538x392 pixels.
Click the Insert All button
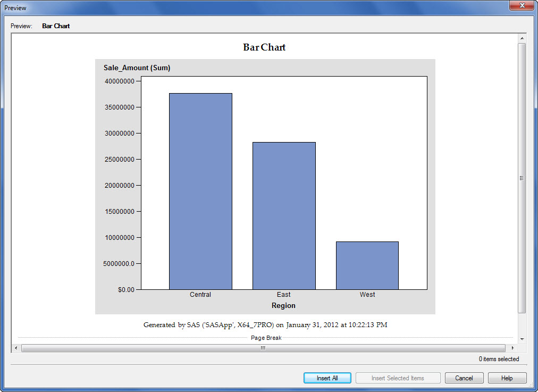[327, 378]
